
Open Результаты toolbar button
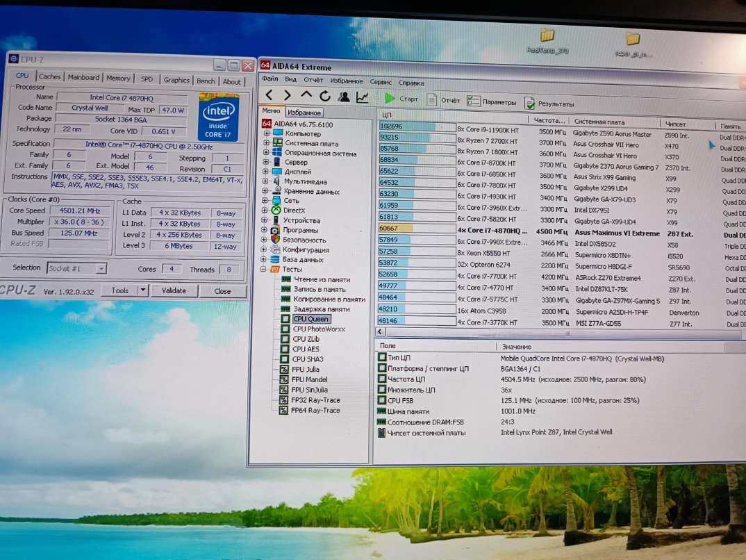549,104
